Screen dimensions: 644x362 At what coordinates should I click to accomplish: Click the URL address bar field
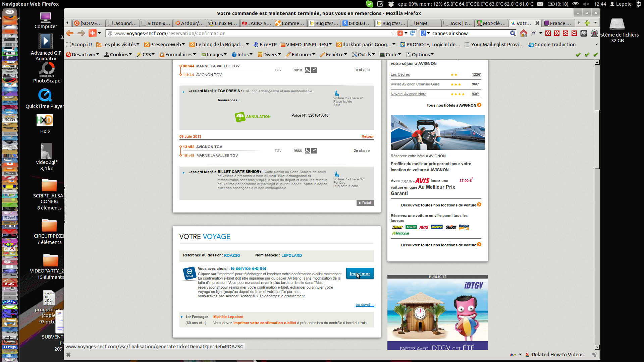[x=248, y=33]
